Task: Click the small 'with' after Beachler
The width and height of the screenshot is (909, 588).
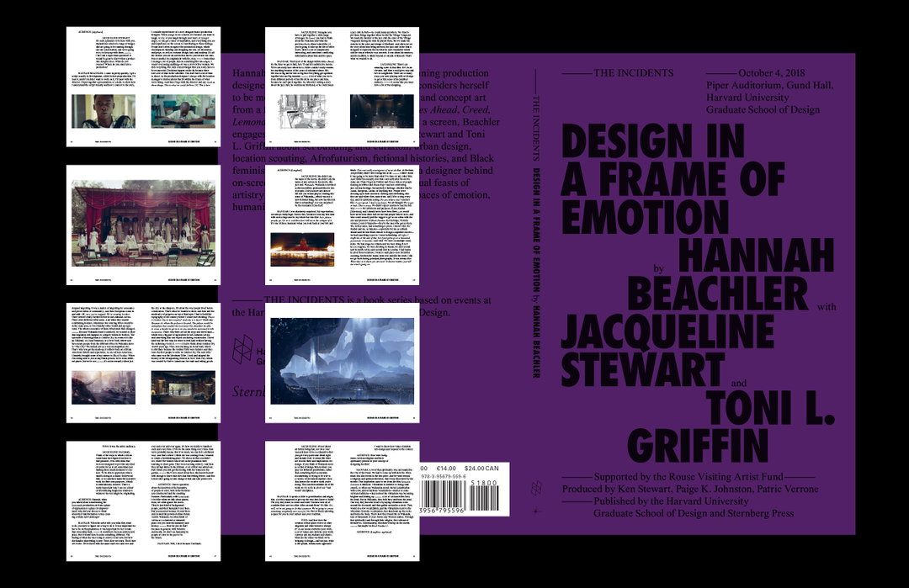Action: point(827,306)
